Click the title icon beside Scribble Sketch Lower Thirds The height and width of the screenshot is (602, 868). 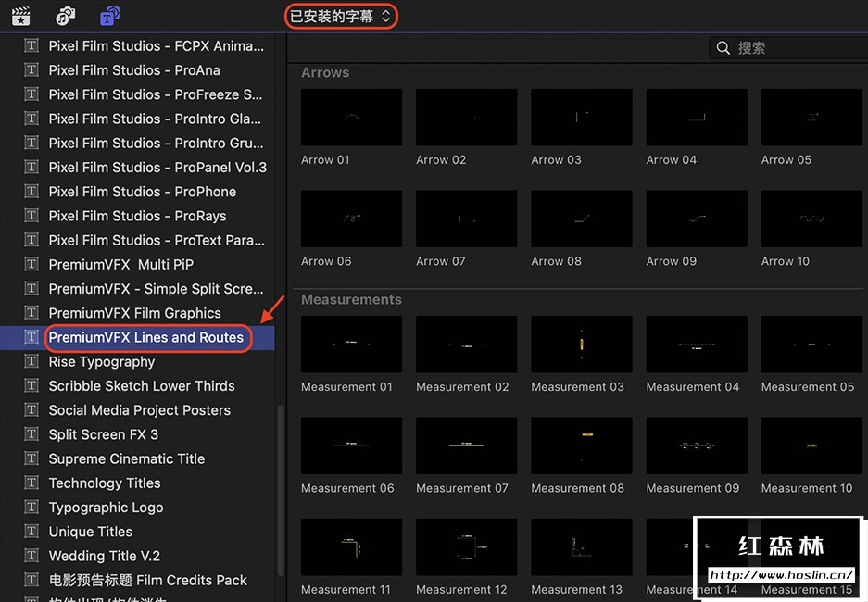(x=31, y=385)
